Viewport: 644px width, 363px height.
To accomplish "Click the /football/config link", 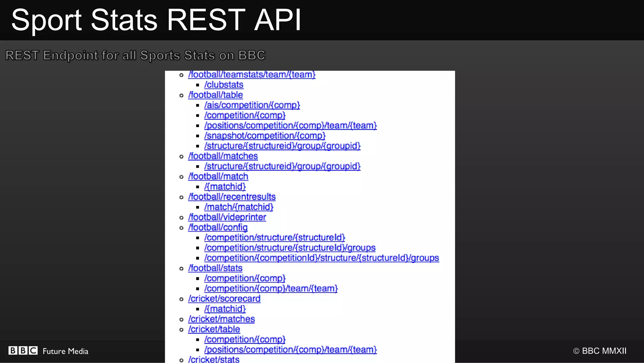I will 218,227.
